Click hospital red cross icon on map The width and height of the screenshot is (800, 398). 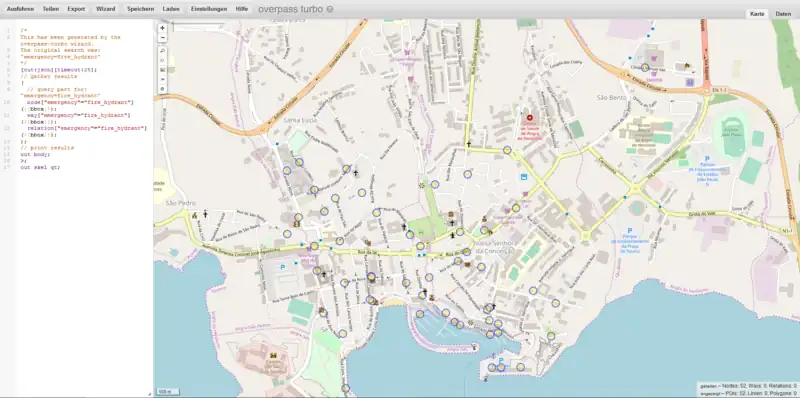(529, 118)
